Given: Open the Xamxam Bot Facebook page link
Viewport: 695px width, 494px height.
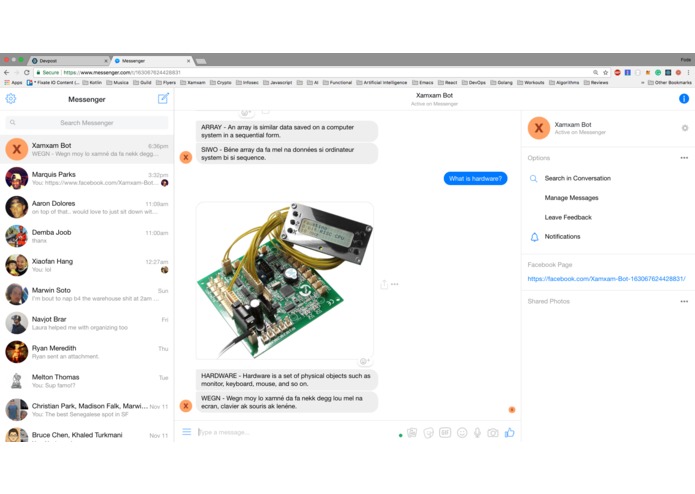Looking at the screenshot, I should click(606, 279).
